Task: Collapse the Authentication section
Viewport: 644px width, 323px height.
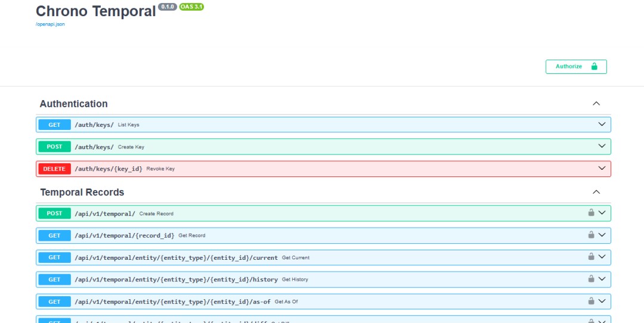Action: [x=596, y=104]
